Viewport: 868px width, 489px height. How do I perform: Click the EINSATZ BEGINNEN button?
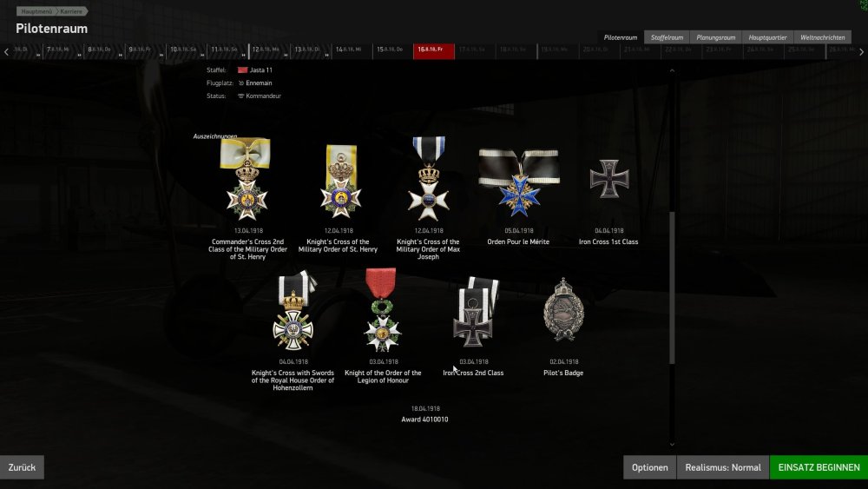pyautogui.click(x=819, y=467)
